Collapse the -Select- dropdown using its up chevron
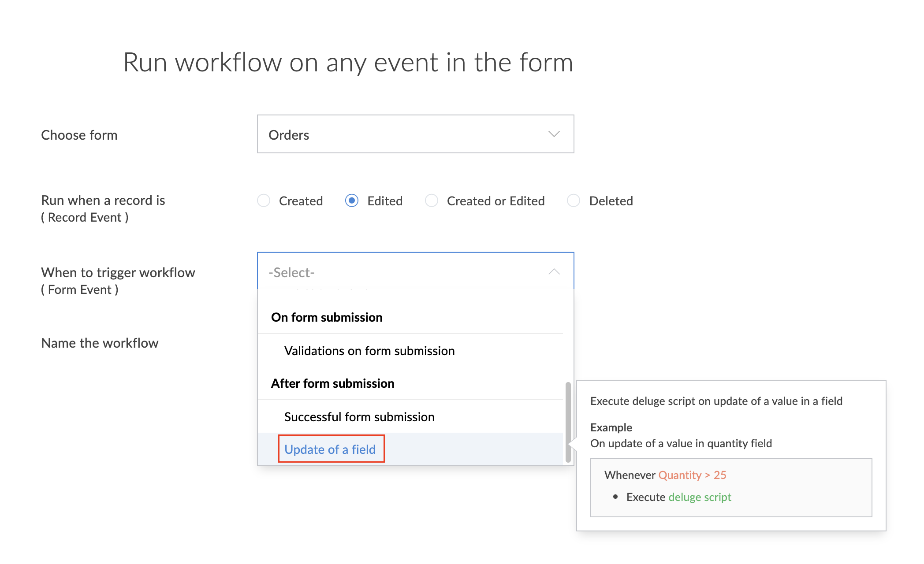 (554, 272)
